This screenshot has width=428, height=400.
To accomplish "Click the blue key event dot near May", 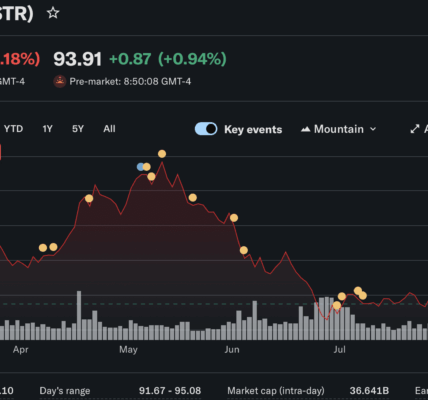I will [x=141, y=167].
